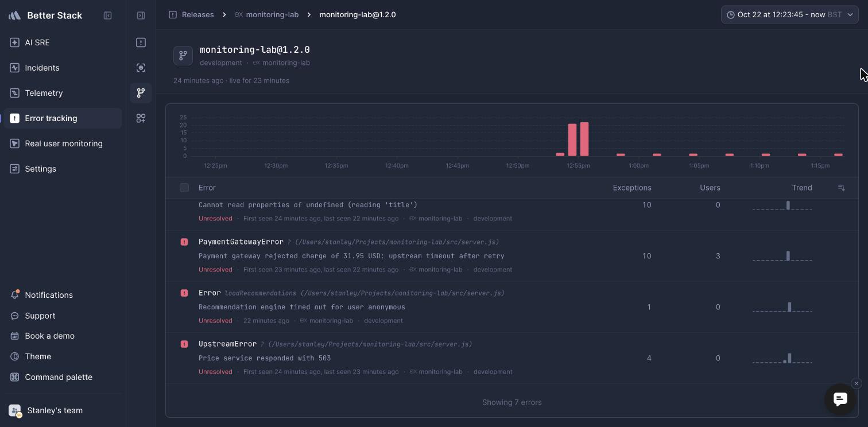The width and height of the screenshot is (868, 427).
Task: Click the Notifications bell icon
Action: pos(15,295)
